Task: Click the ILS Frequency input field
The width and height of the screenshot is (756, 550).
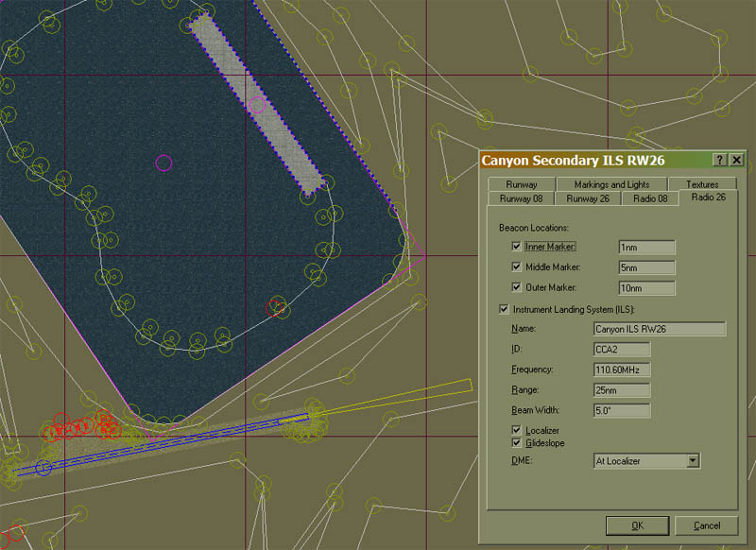Action: 622,370
